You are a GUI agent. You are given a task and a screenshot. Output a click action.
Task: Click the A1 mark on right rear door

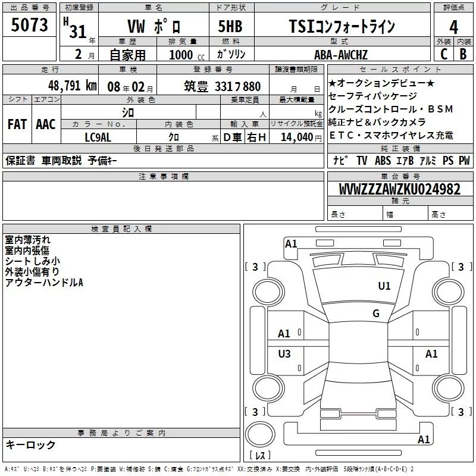431,353
